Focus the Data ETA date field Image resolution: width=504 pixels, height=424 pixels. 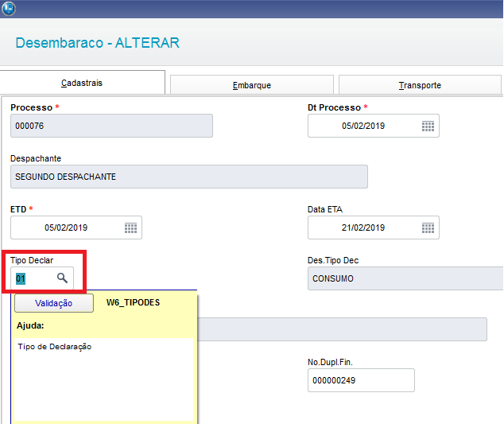[x=374, y=228]
